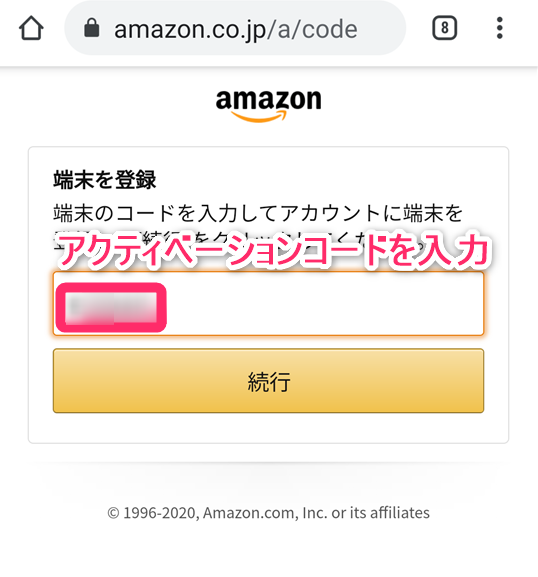Screen dimensions: 538x577
Task: Click the 端末を登録 heading
Action: pos(105,180)
